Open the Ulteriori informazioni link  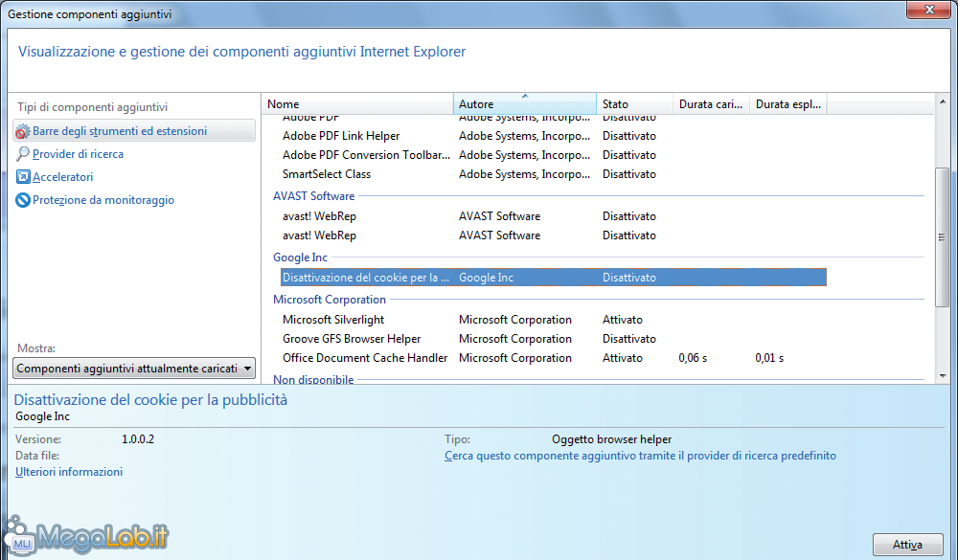[69, 472]
